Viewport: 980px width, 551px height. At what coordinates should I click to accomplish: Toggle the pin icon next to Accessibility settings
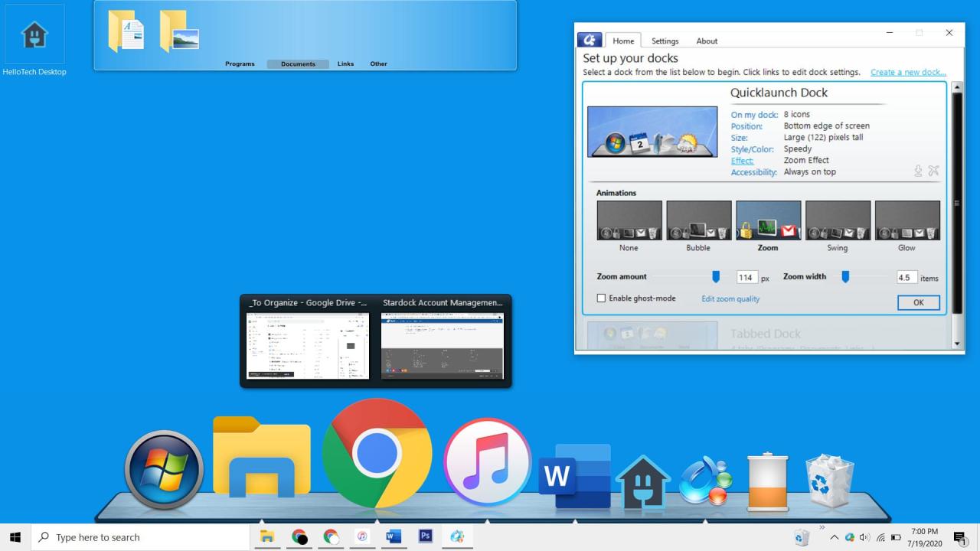[918, 171]
